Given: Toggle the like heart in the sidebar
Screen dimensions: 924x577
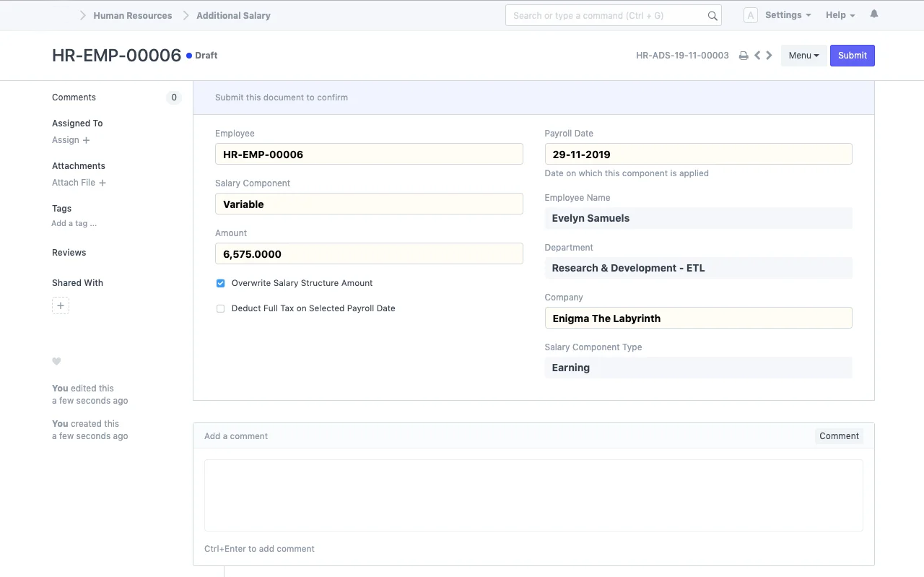Looking at the screenshot, I should [x=56, y=361].
